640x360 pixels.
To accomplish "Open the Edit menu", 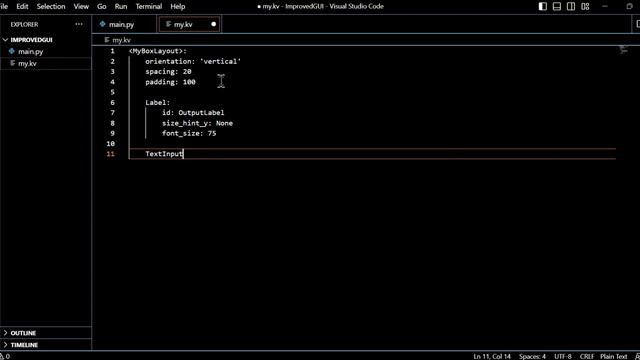I will click(22, 6).
